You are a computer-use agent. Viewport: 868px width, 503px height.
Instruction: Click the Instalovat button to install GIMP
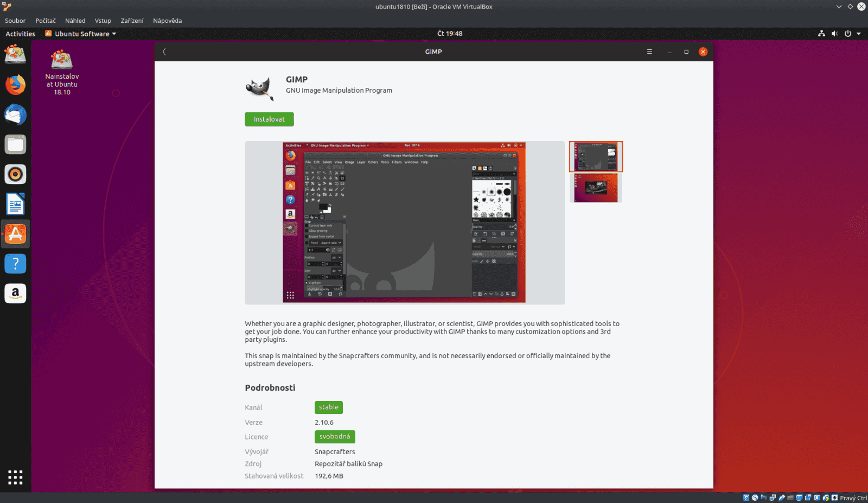coord(269,119)
